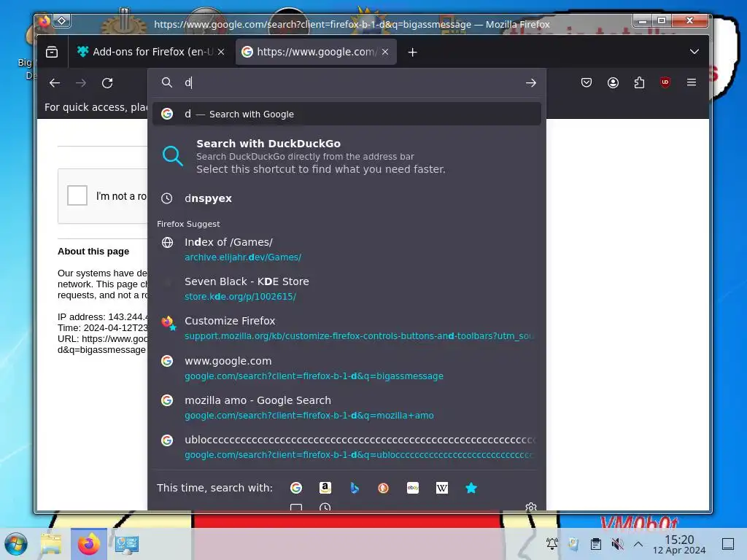Image resolution: width=747 pixels, height=560 pixels.
Task: List all tabs with the chevron dropdown
Action: coord(694,52)
